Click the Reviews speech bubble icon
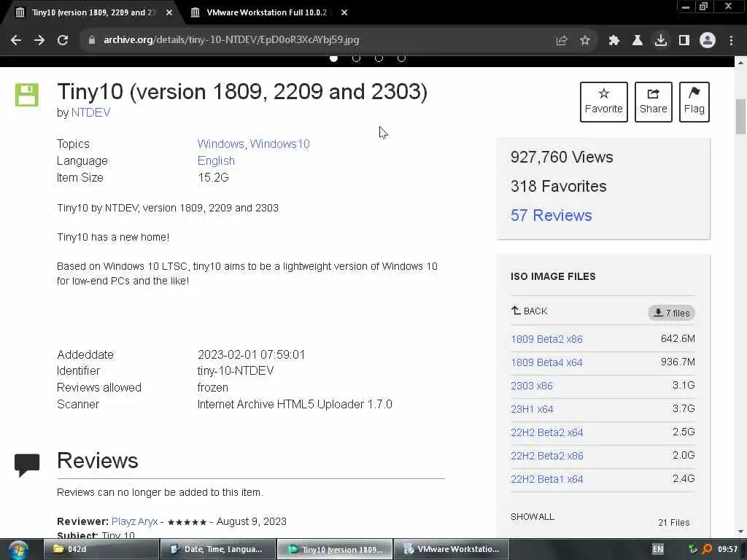Viewport: 747px width, 560px height. coord(27,465)
